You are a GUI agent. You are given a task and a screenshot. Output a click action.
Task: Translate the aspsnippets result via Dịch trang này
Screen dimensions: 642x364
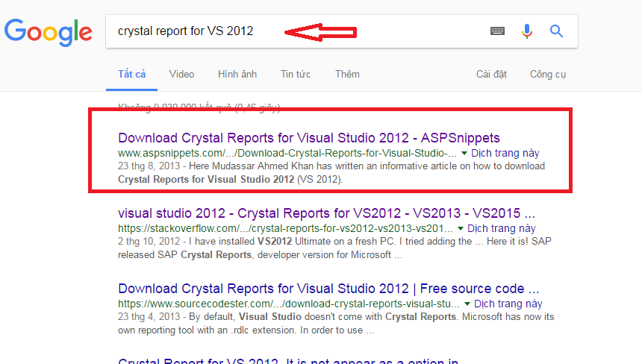pyautogui.click(x=505, y=153)
